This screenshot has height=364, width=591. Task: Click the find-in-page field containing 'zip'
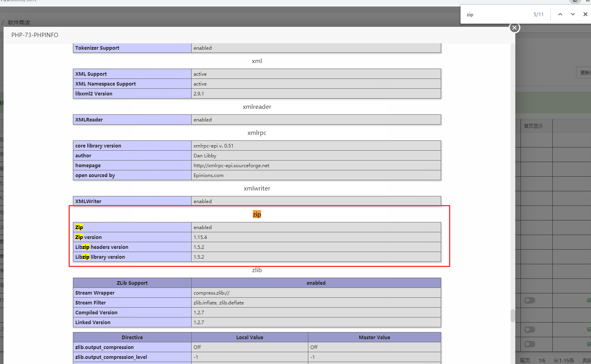click(x=498, y=15)
